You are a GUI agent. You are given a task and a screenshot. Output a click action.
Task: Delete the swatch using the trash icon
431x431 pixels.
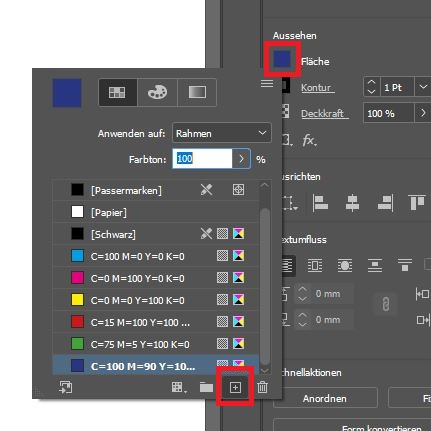pos(262,387)
